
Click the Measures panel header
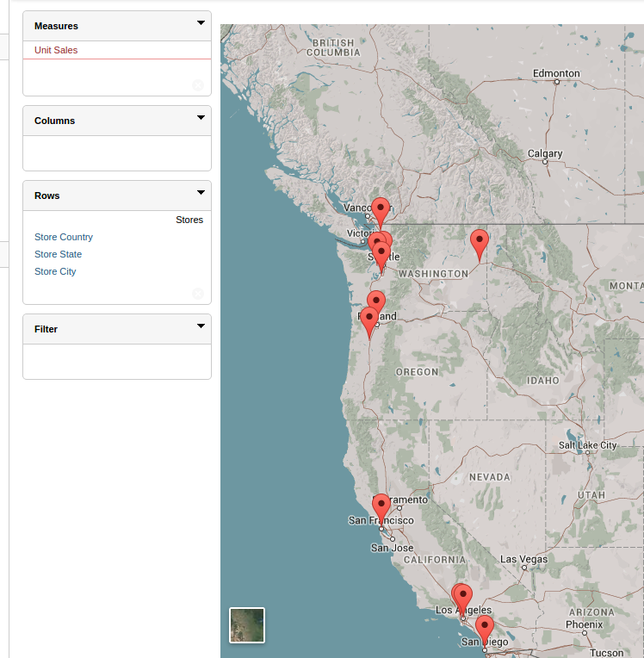[x=117, y=26]
